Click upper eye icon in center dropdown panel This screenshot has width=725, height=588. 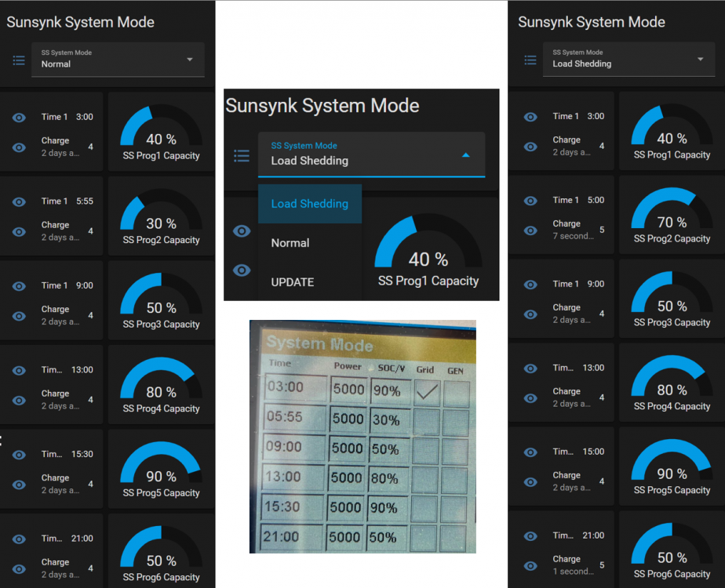coord(242,231)
